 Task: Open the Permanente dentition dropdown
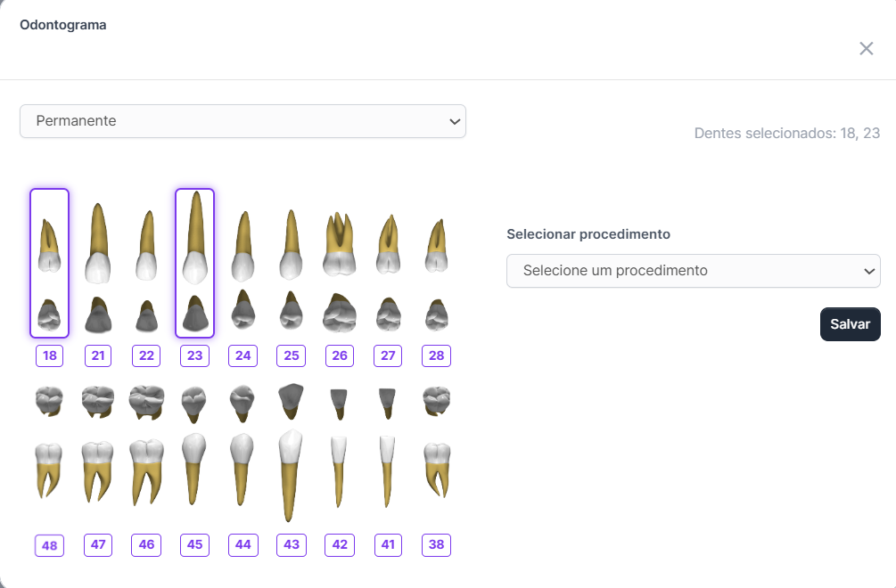(x=242, y=121)
